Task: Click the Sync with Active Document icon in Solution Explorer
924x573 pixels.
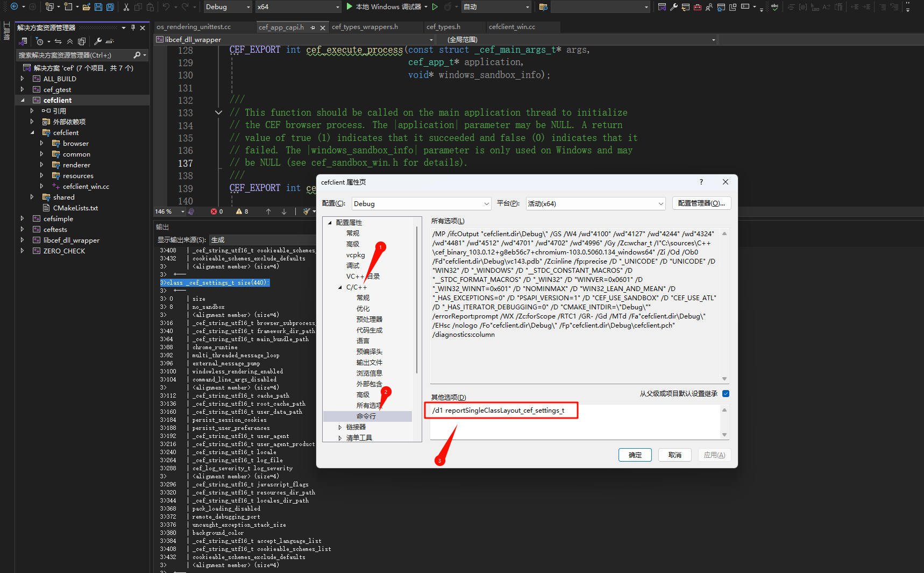Action: pos(58,41)
